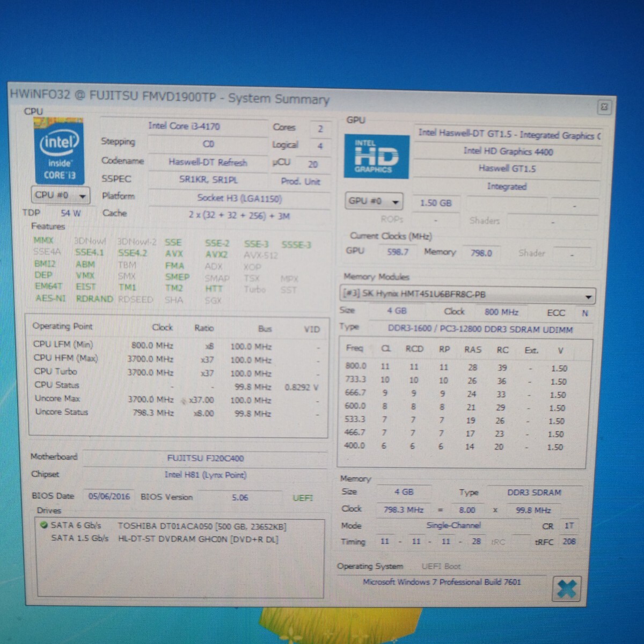Click the Intel HD Graphics 4400 field
This screenshot has width=644, height=644.
coord(508,152)
